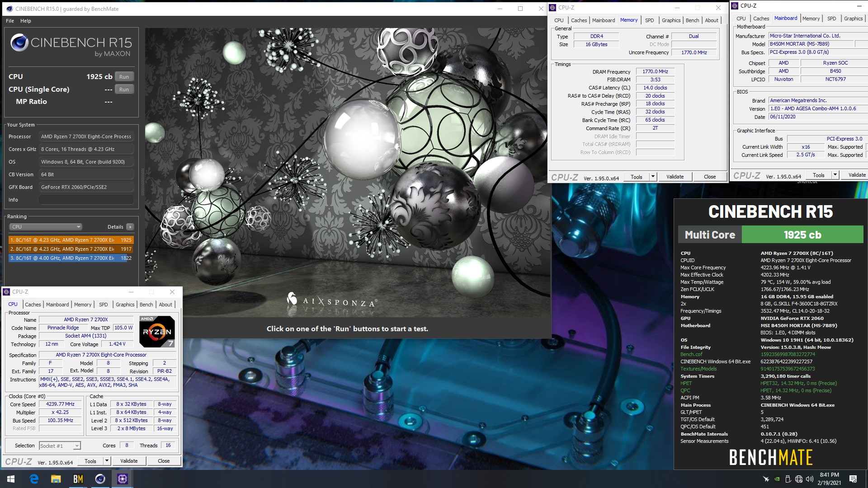The width and height of the screenshot is (868, 488).
Task: Switch to Graphics tab in bottom-left CPU-Z
Action: click(x=125, y=305)
